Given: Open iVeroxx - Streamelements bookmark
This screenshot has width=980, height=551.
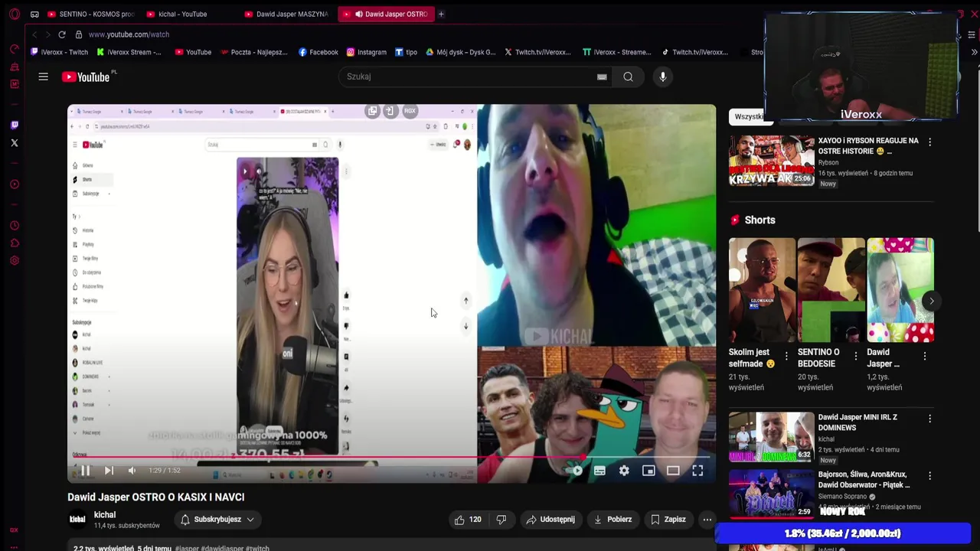Looking at the screenshot, I should [x=616, y=52].
